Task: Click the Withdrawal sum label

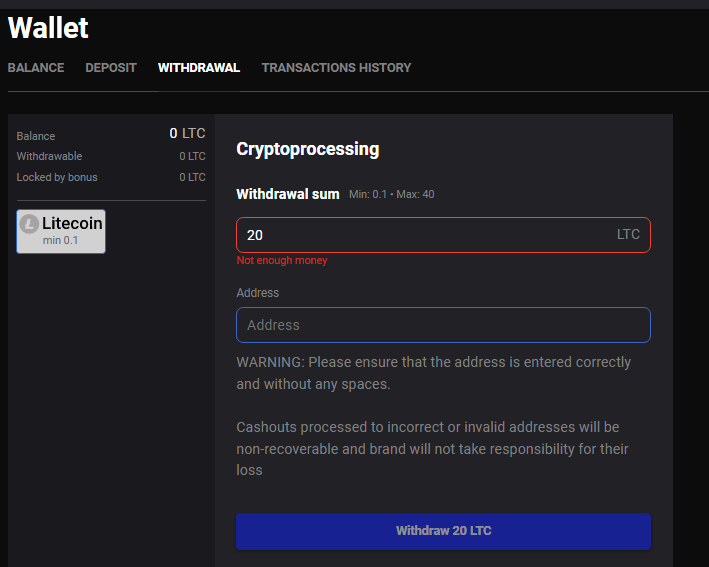Action: pos(288,194)
